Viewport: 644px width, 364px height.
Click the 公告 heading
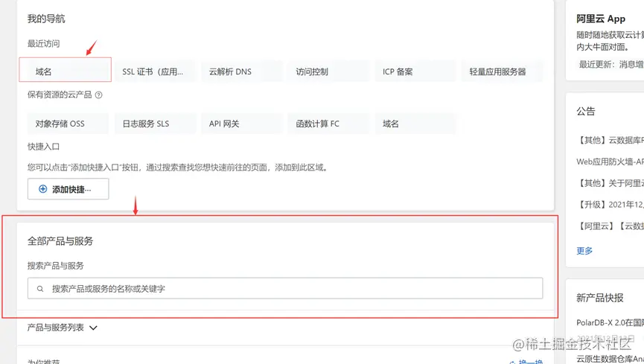point(586,112)
